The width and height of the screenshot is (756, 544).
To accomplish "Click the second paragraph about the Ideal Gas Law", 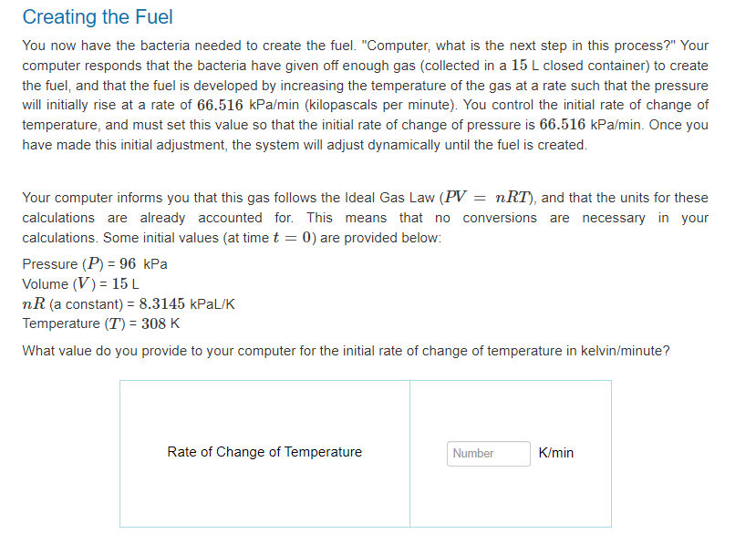I will click(365, 217).
